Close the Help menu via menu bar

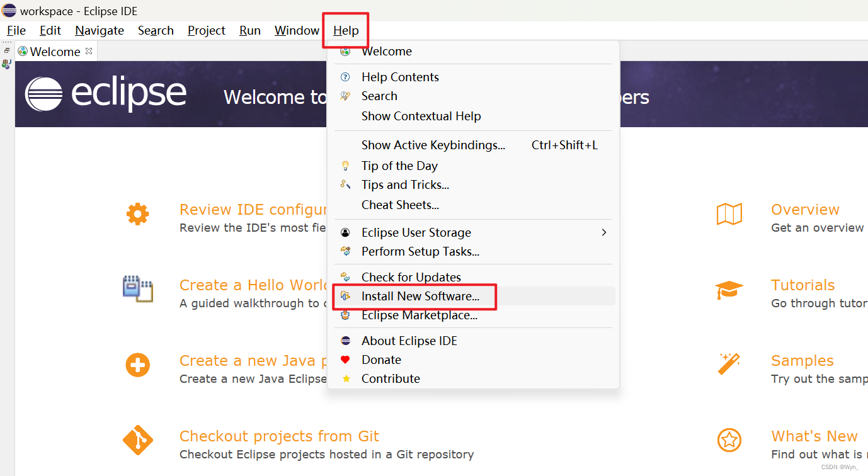[346, 30]
